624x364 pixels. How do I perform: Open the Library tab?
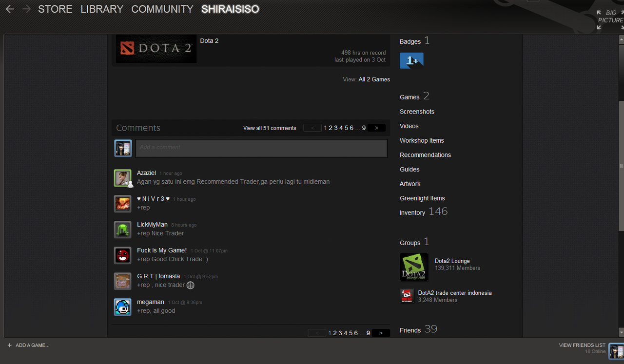click(102, 9)
